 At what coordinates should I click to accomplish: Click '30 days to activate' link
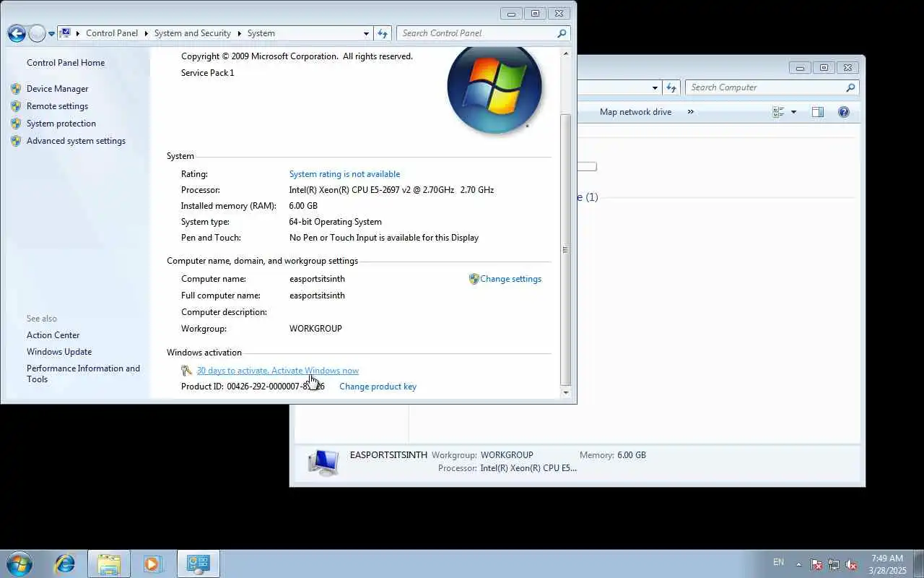pyautogui.click(x=277, y=371)
